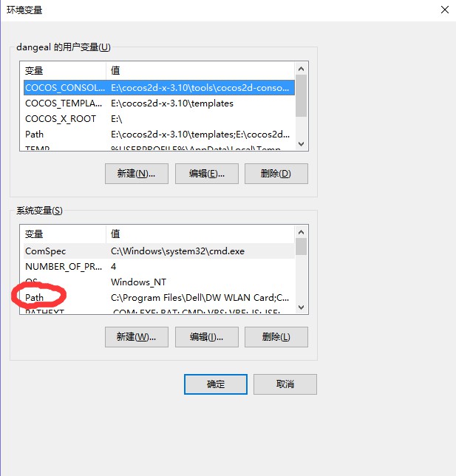456x476 pixels.
Task: Click 新建(N) to create user variable
Action: pyautogui.click(x=137, y=174)
